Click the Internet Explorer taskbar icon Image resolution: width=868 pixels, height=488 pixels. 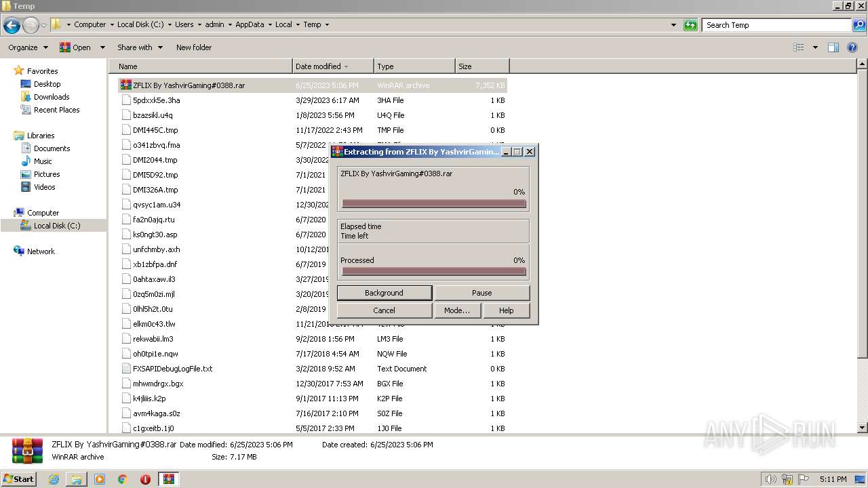coord(54,479)
